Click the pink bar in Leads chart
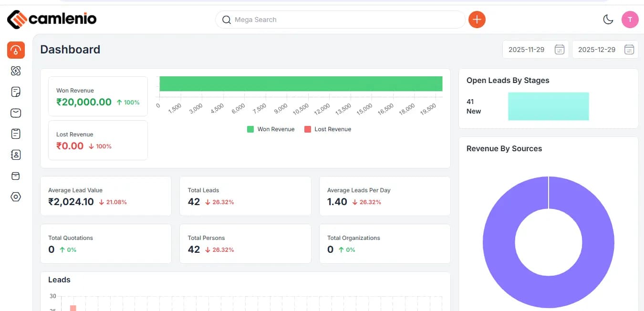644x311 pixels. coord(73,308)
